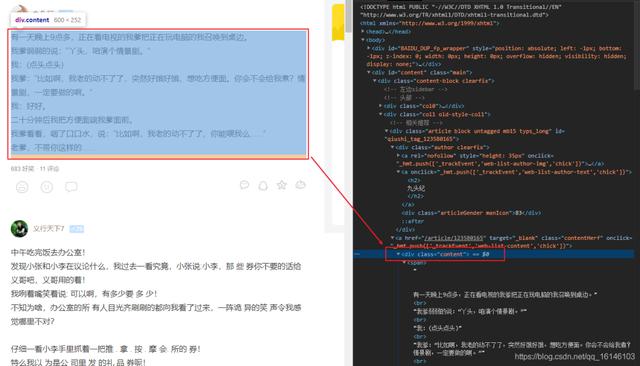Open avatar of user 义行天下7
Image resolution: width=640 pixels, height=366 pixels.
[19, 228]
